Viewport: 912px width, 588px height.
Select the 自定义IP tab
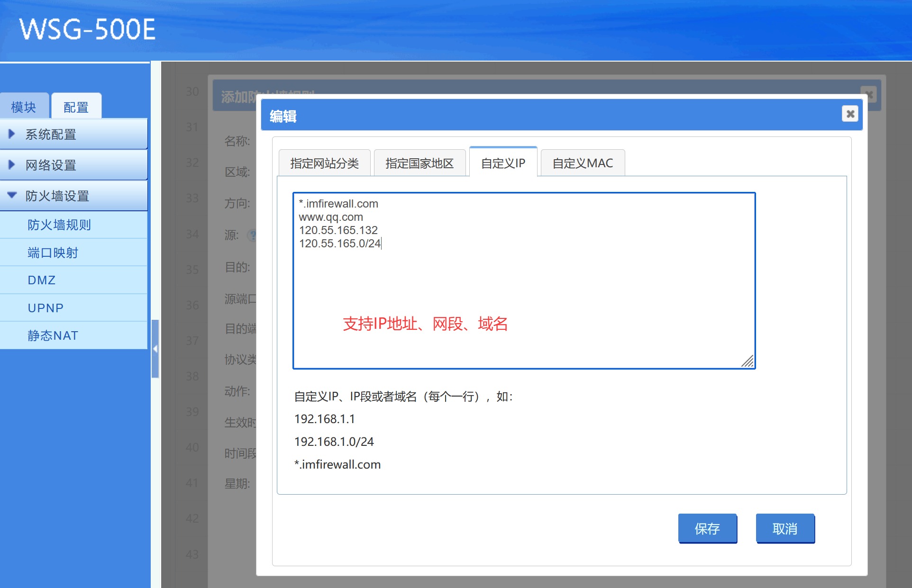click(x=503, y=163)
